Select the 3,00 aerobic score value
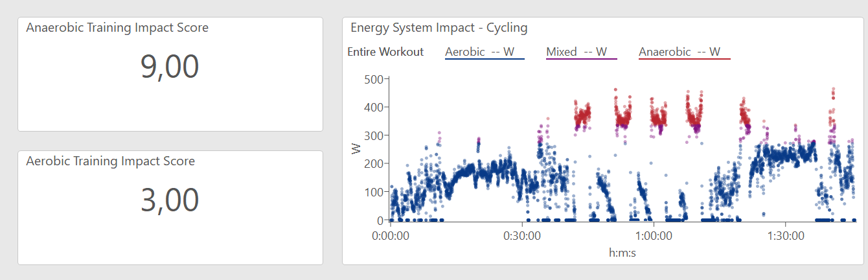 (170, 201)
